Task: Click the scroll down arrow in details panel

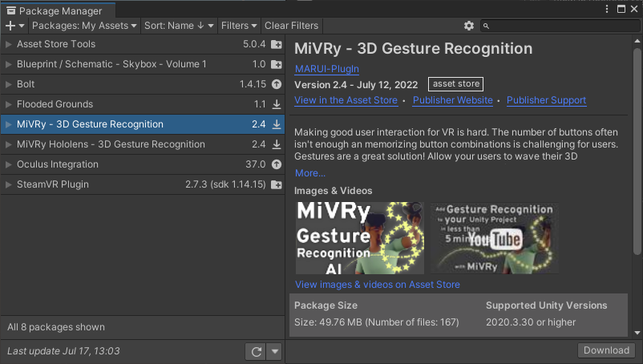Action: [x=637, y=333]
